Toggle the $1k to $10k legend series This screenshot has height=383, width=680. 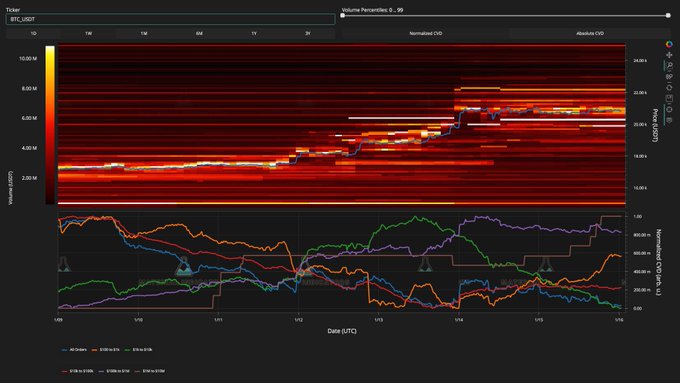tap(138, 350)
